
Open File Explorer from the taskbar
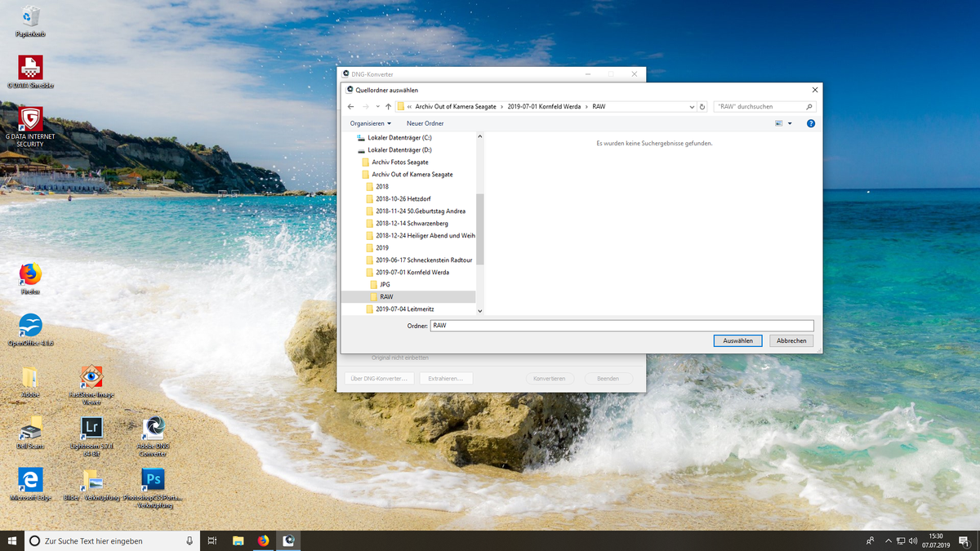tap(238, 540)
